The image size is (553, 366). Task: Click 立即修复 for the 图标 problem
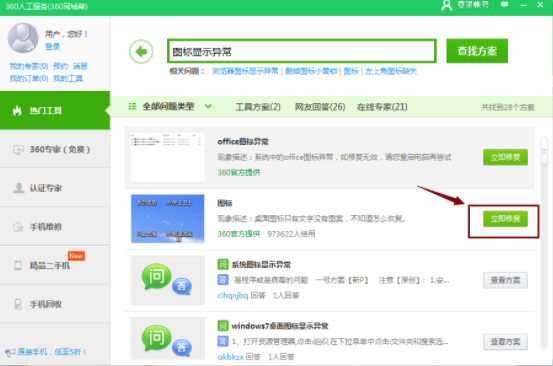pyautogui.click(x=505, y=219)
